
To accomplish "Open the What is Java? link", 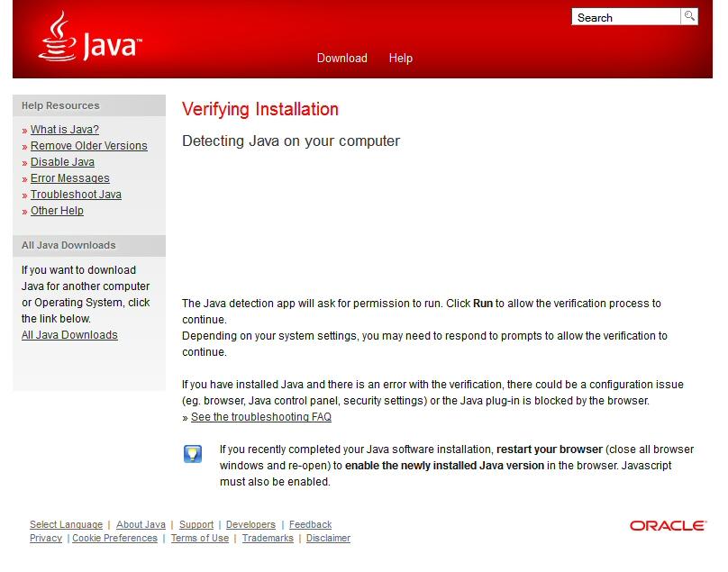I will 65,130.
